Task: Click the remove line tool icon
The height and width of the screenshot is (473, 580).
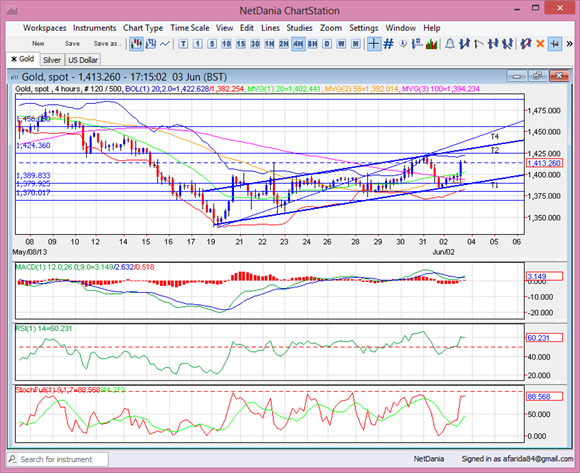Action: [525, 44]
